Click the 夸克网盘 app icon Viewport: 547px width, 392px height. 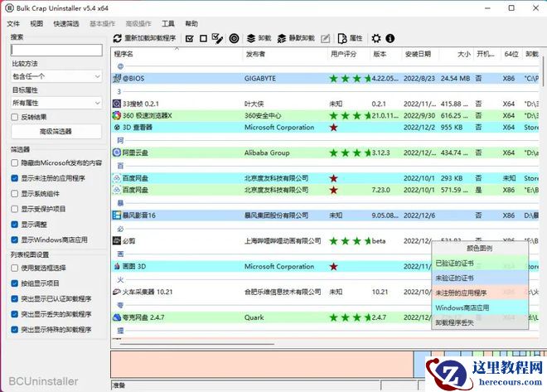(x=117, y=317)
